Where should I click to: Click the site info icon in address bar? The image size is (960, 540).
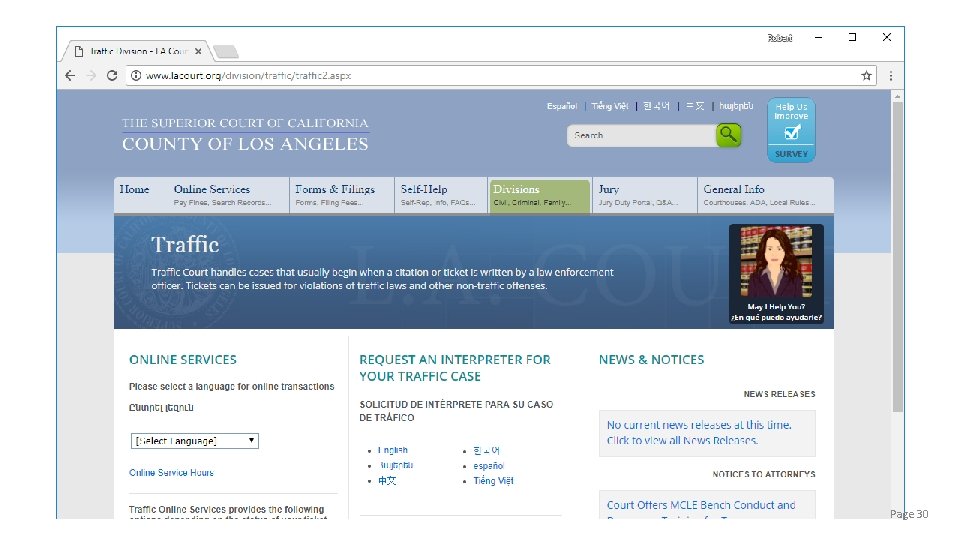136,75
